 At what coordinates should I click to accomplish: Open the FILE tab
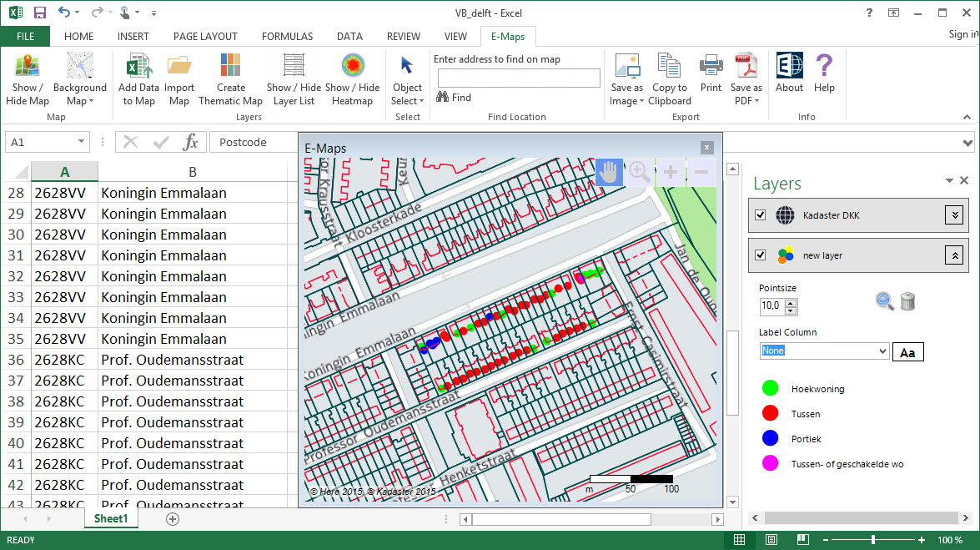[x=26, y=36]
